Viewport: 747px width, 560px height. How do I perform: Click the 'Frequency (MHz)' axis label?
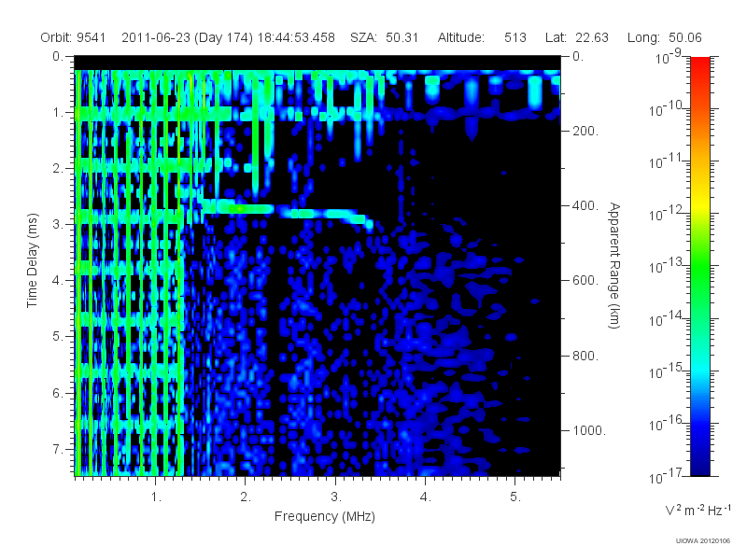click(x=324, y=516)
